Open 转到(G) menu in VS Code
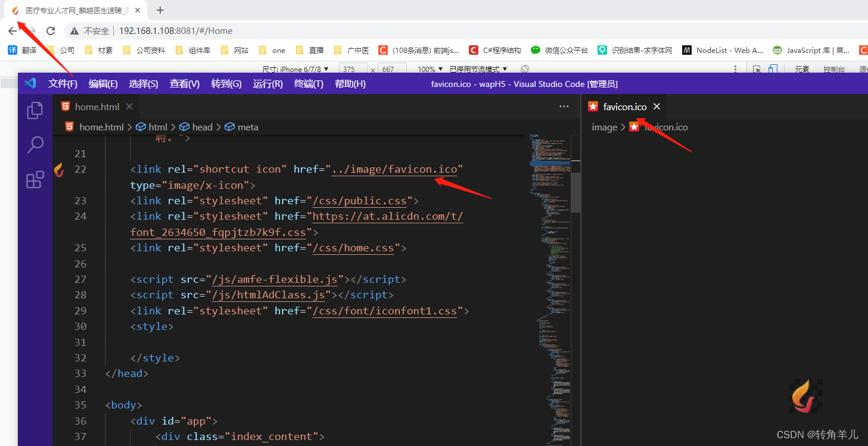The height and width of the screenshot is (446, 868). tap(226, 84)
